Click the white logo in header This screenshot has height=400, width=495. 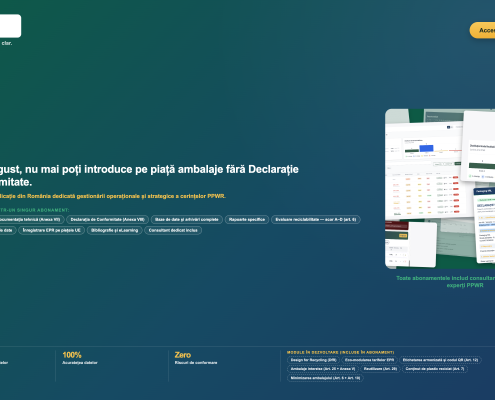coord(10,26)
